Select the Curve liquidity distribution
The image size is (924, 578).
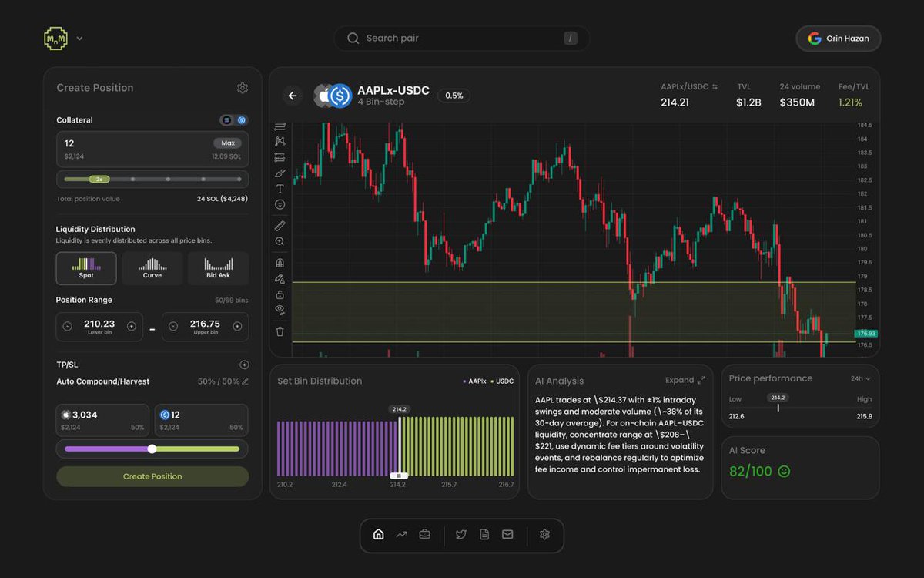tap(152, 268)
